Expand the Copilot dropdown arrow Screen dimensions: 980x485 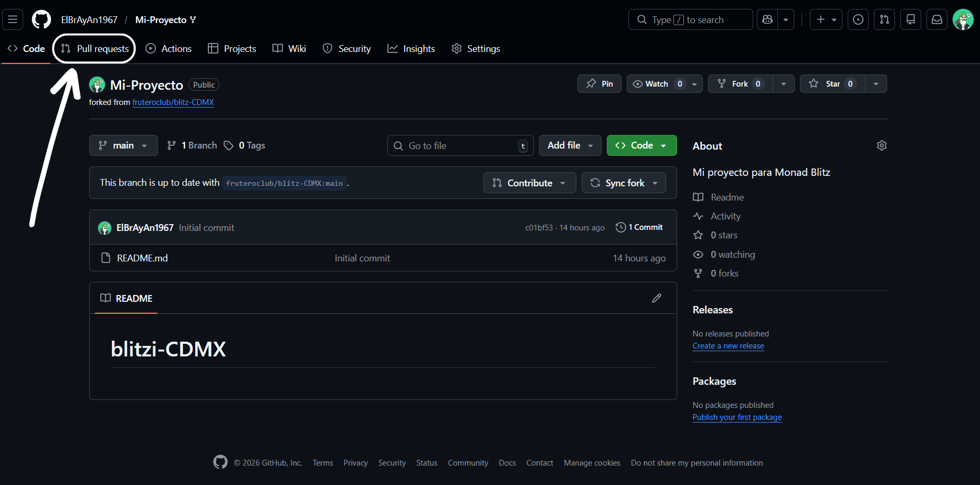(786, 19)
